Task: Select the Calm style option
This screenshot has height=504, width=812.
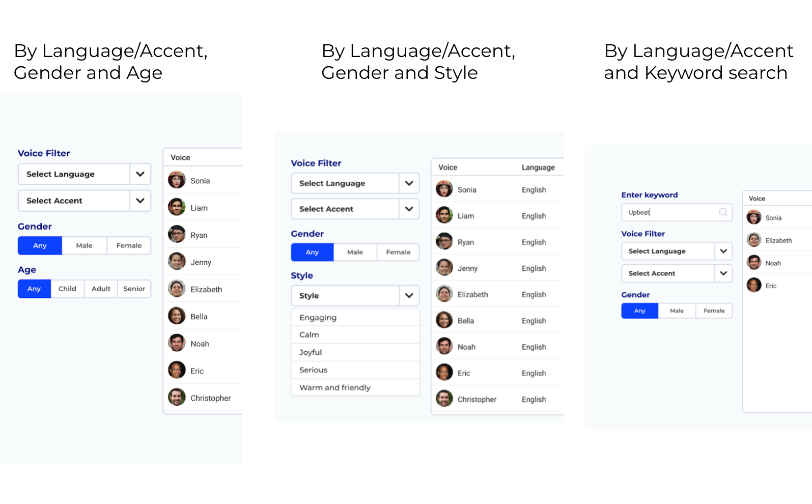Action: 310,334
